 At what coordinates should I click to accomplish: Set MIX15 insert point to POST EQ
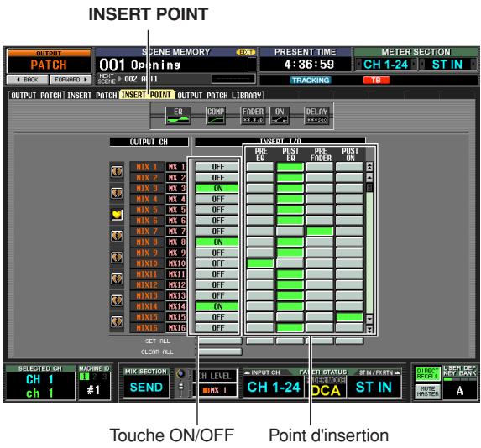pos(290,317)
